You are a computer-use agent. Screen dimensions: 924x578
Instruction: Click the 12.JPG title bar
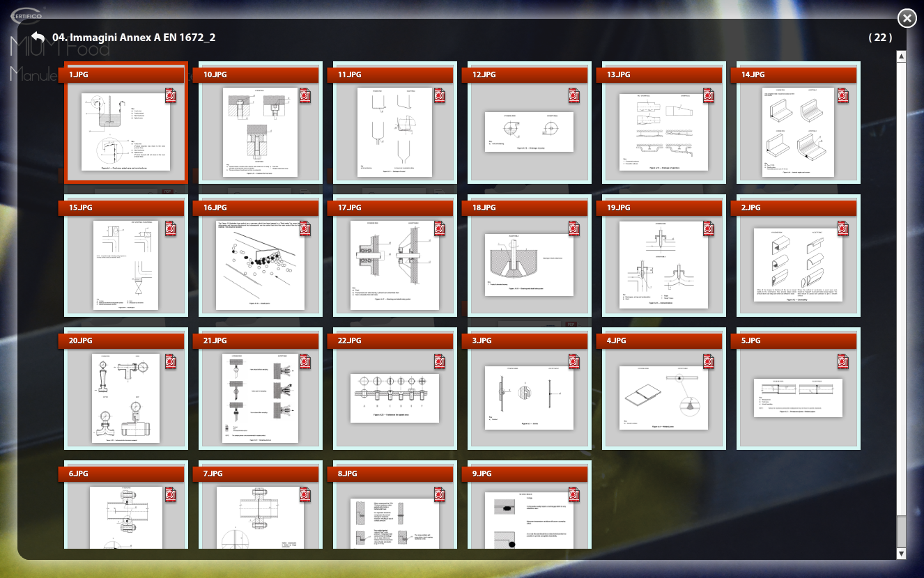tap(526, 75)
